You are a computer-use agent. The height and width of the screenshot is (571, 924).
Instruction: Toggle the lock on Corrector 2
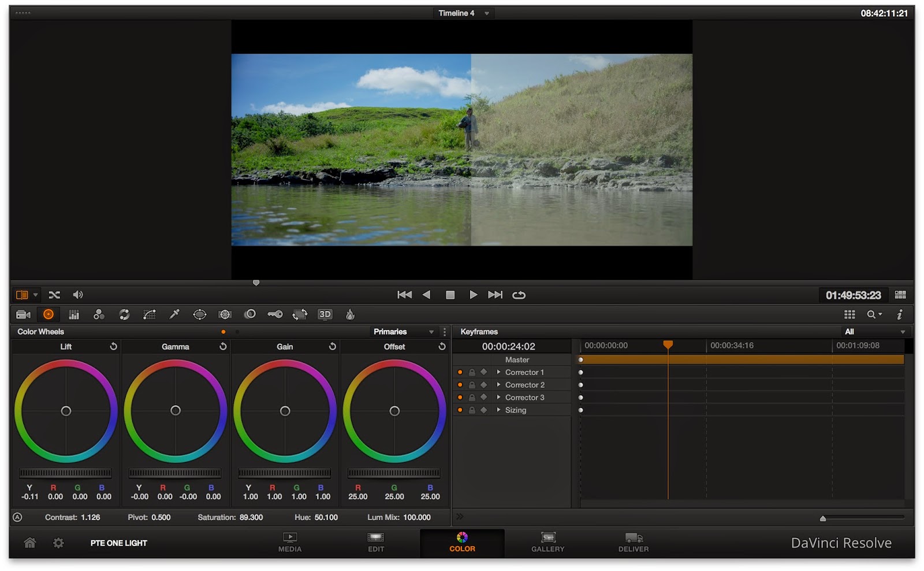[x=472, y=384]
